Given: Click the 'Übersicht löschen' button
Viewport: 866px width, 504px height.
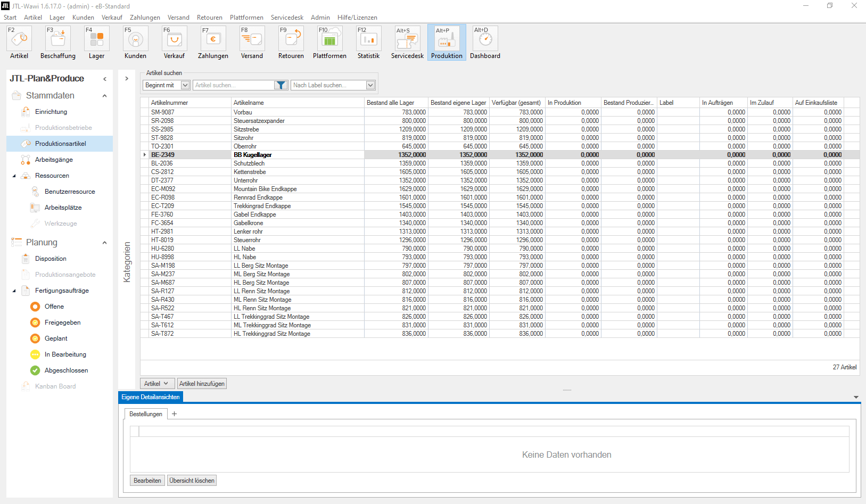Looking at the screenshot, I should [192, 481].
